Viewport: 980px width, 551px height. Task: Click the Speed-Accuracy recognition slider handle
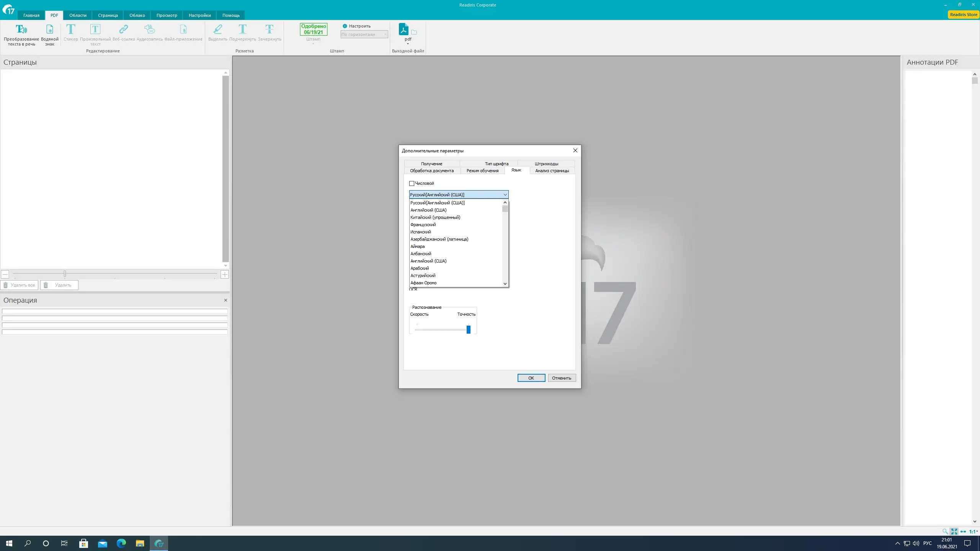pyautogui.click(x=468, y=329)
